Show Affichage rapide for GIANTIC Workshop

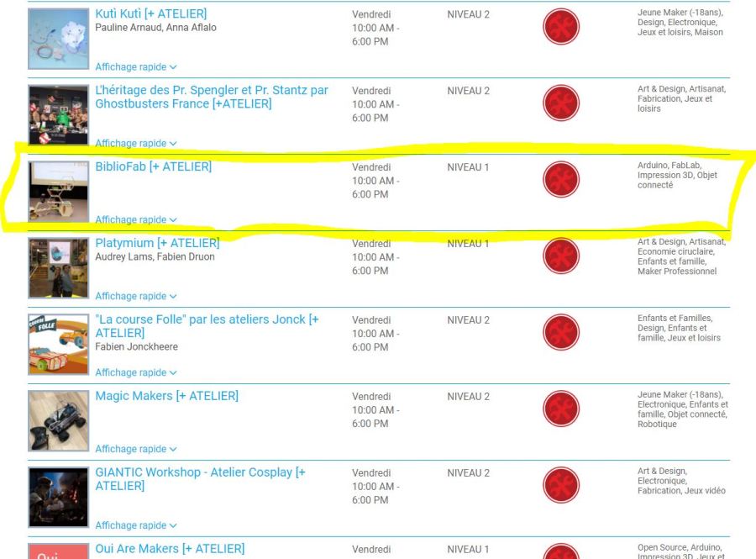tap(136, 526)
